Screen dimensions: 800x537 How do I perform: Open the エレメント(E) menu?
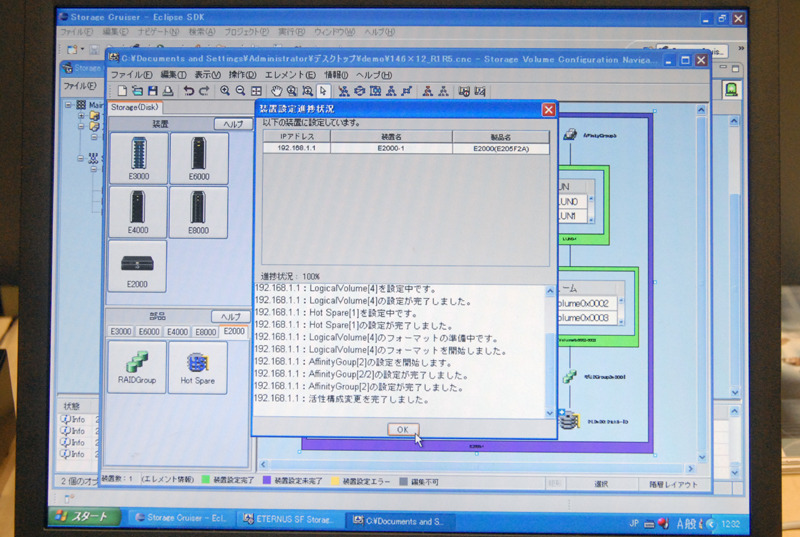[x=290, y=75]
